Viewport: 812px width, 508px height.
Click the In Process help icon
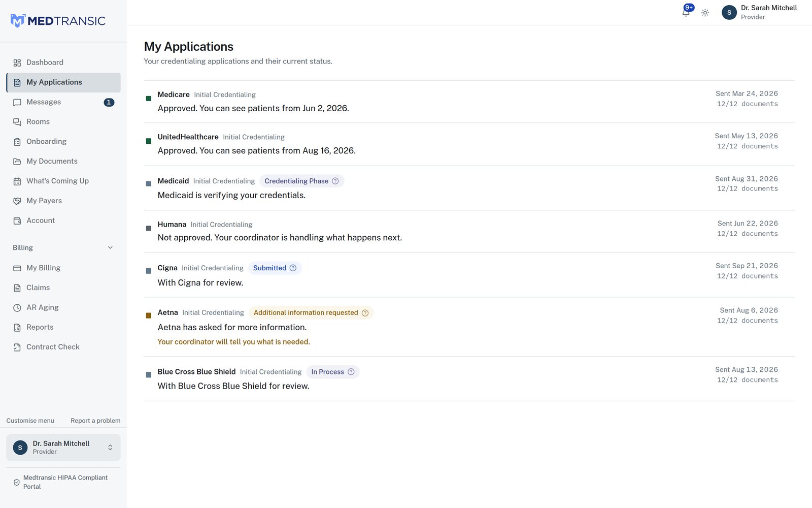click(351, 372)
